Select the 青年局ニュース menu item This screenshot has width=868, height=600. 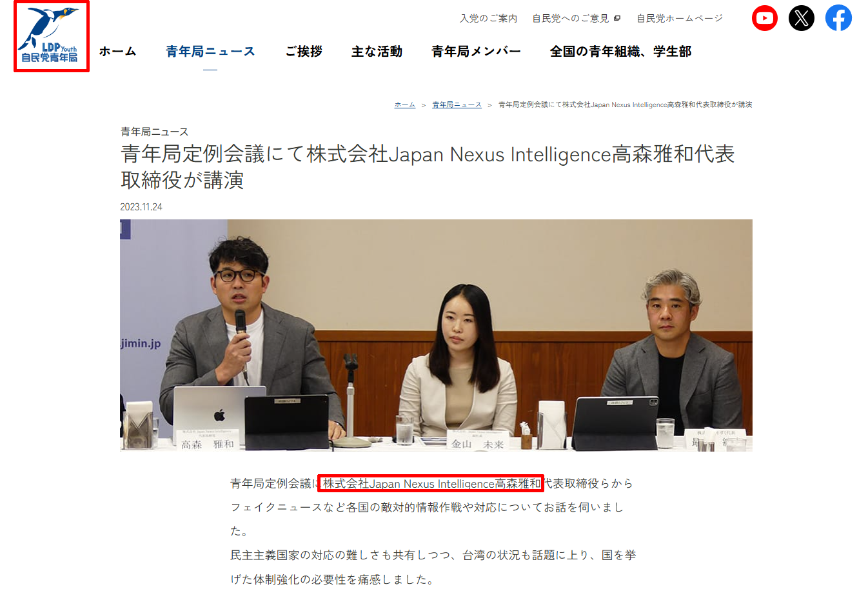tap(210, 51)
